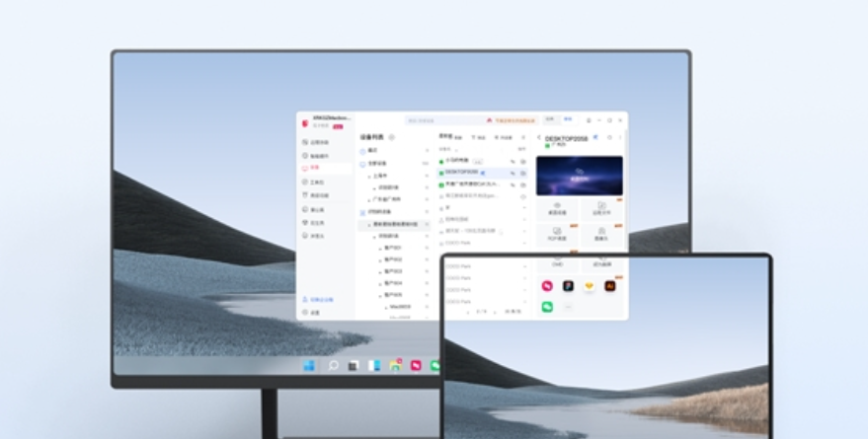Click the Windows Start button on taskbar
This screenshot has width=868, height=439.
point(309,366)
